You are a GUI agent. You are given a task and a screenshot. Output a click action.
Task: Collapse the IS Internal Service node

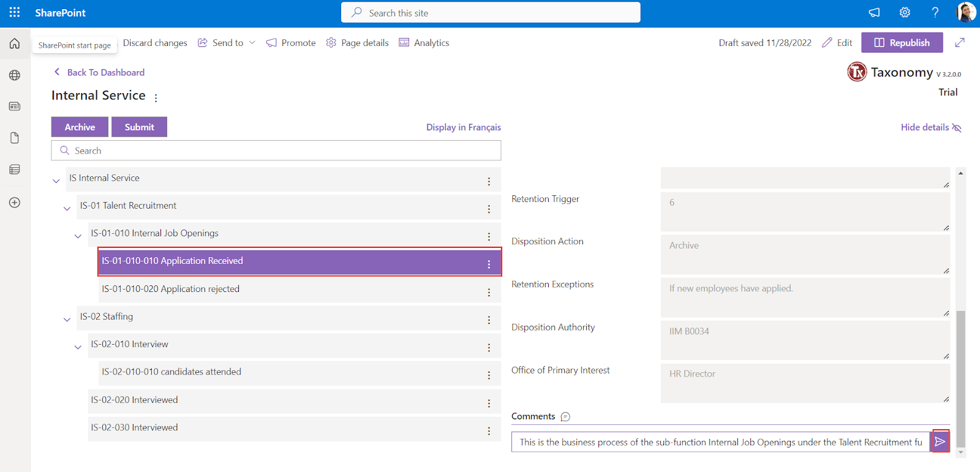[56, 181]
